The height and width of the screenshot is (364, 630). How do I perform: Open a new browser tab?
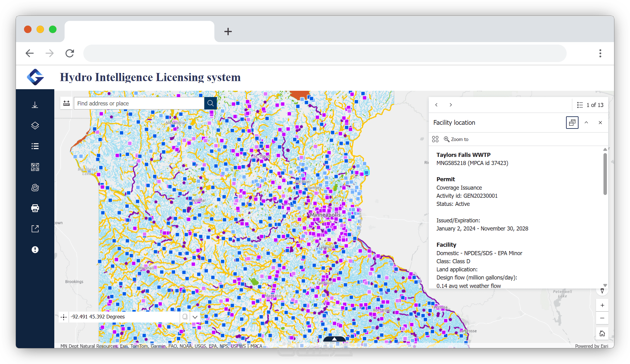228,31
